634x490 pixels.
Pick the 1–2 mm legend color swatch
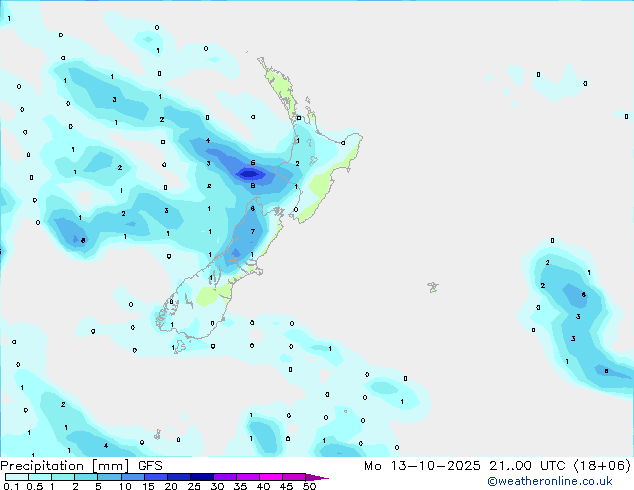tap(63, 477)
